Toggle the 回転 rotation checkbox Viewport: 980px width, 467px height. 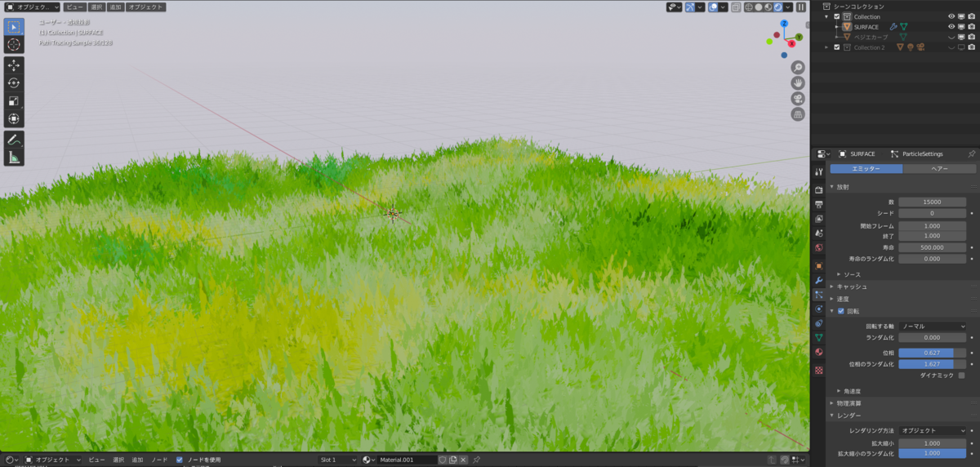click(841, 311)
